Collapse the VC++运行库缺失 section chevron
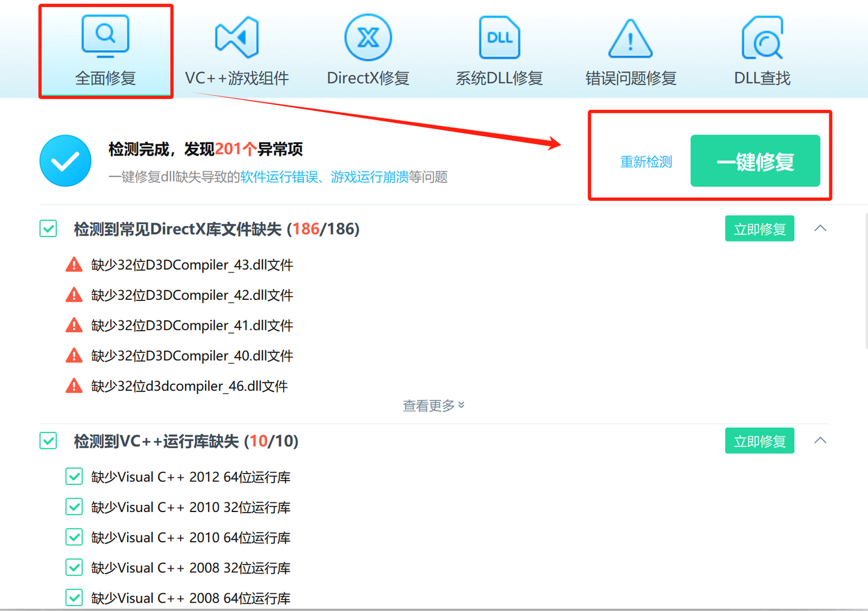This screenshot has height=611, width=868. (x=820, y=440)
